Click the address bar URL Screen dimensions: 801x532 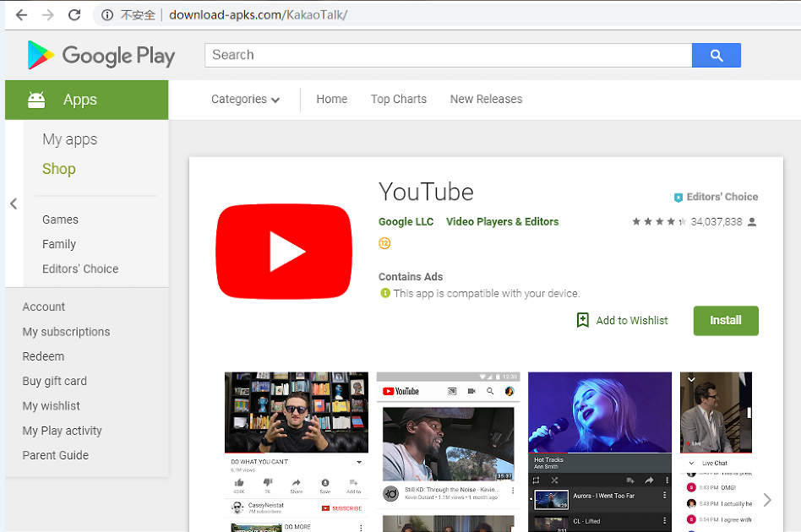coord(258,15)
